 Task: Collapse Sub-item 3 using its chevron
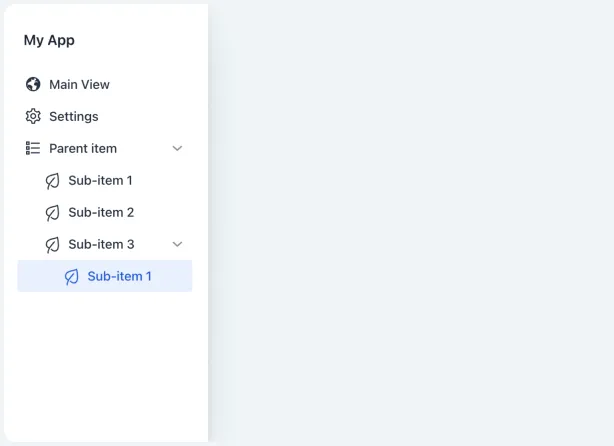point(177,245)
